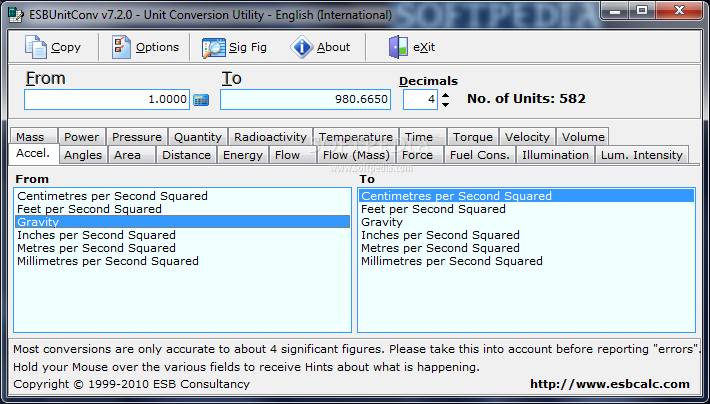The image size is (710, 404).
Task: Select Metres per Second Squared in From list
Action: [182, 248]
